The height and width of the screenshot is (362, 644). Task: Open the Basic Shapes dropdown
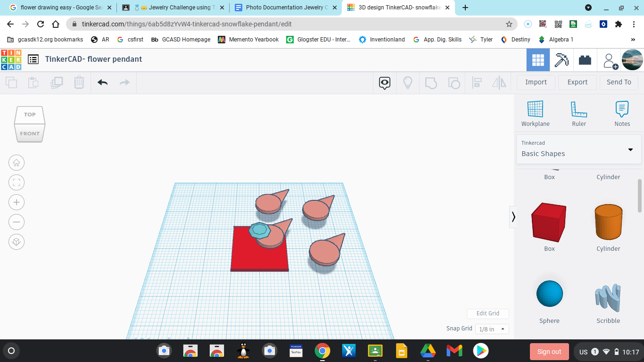click(x=578, y=149)
